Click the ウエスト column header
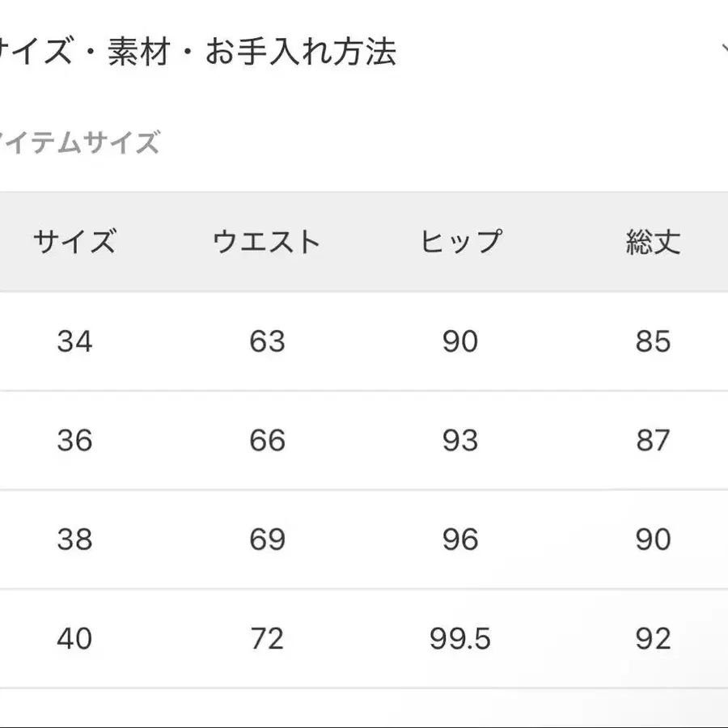Screen dimensions: 728x728 click(x=267, y=240)
